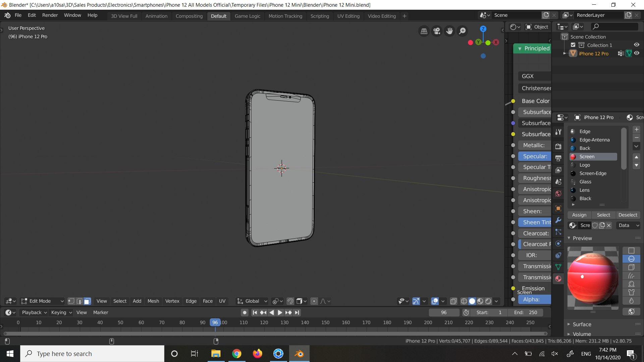Viewport: 644px width, 362px height.
Task: Open the Mesh menu in viewport header
Action: coord(153,301)
